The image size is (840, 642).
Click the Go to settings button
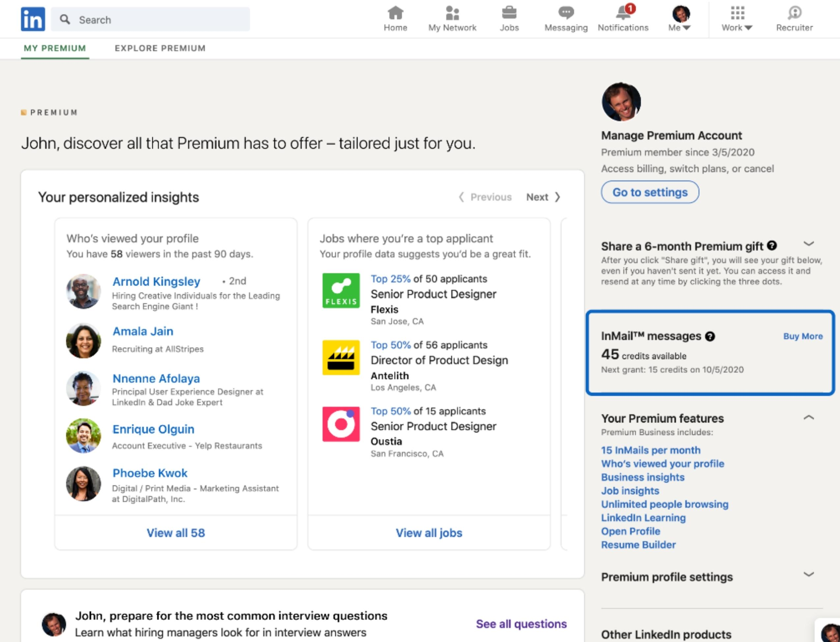pyautogui.click(x=650, y=192)
